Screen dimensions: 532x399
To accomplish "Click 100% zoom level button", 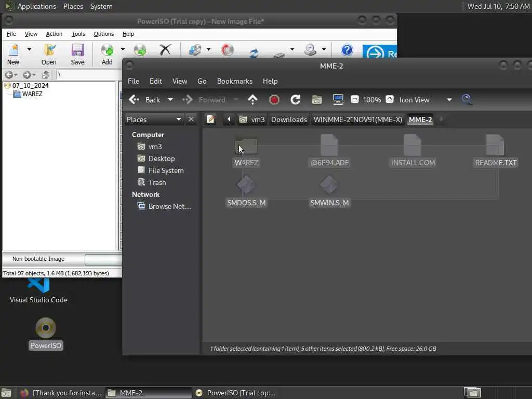I will tap(372, 100).
